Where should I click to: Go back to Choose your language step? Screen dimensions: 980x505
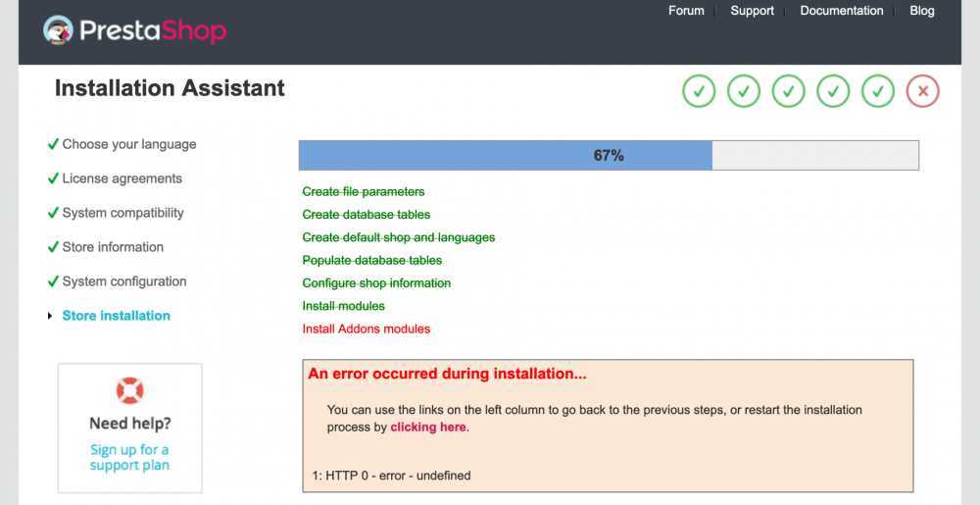(129, 144)
